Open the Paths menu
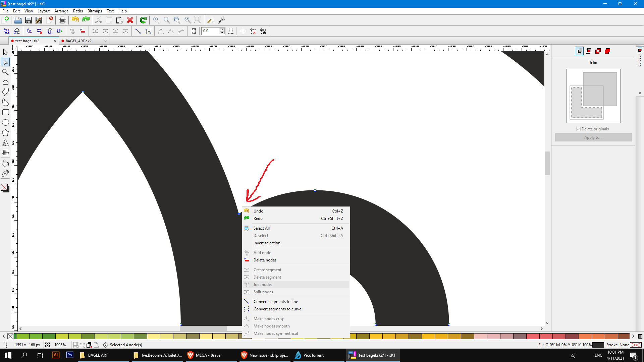The image size is (644, 362). [x=78, y=11]
